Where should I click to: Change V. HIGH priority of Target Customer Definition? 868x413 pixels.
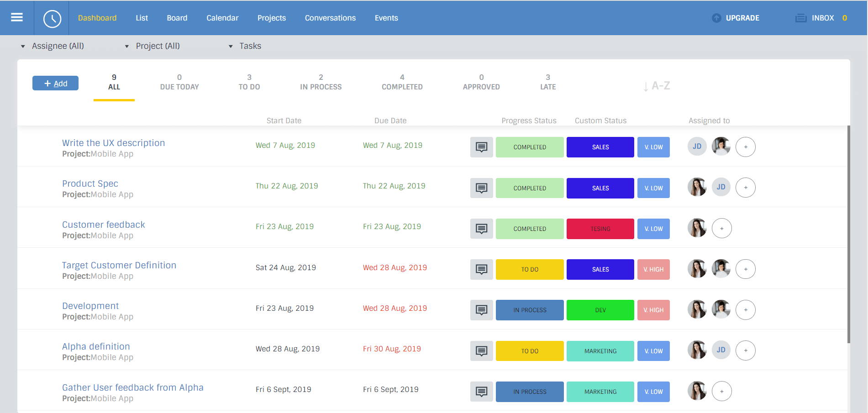[x=653, y=269]
